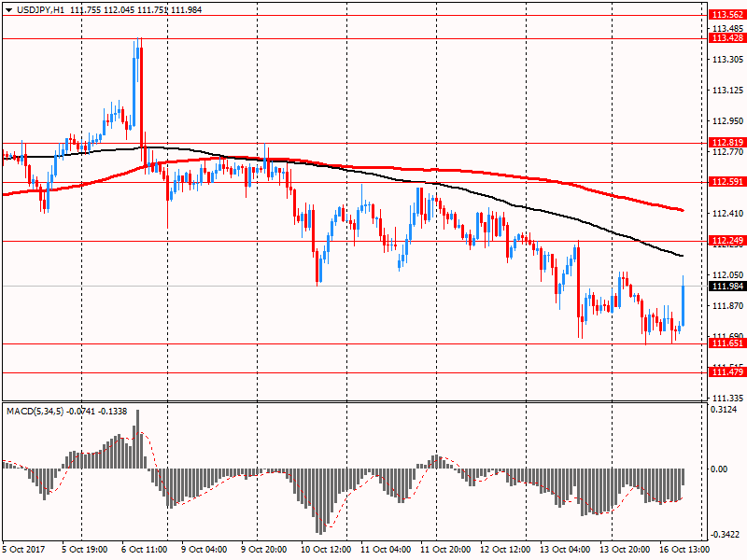Select the 111.651 red price label
The image size is (747, 560).
coord(727,343)
